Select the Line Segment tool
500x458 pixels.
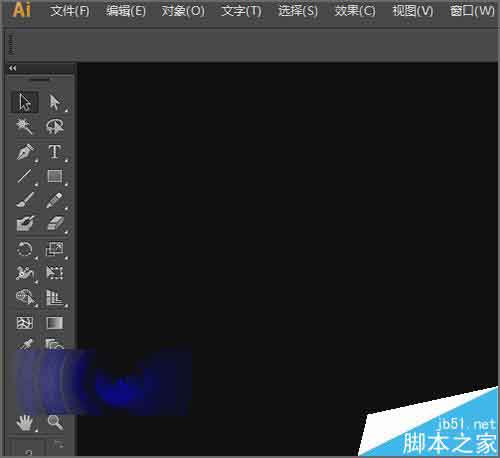point(25,176)
